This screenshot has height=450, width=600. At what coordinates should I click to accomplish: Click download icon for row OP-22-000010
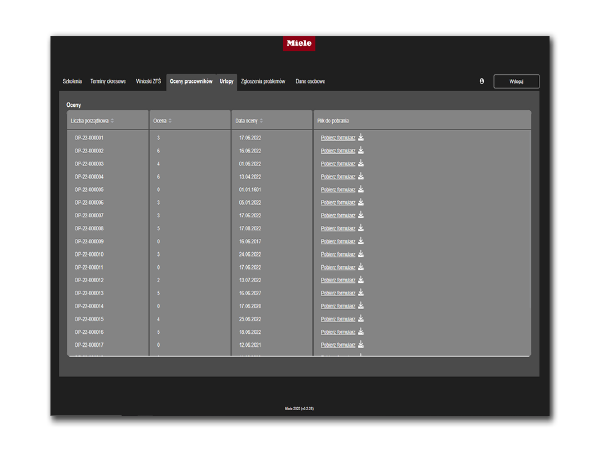361,254
